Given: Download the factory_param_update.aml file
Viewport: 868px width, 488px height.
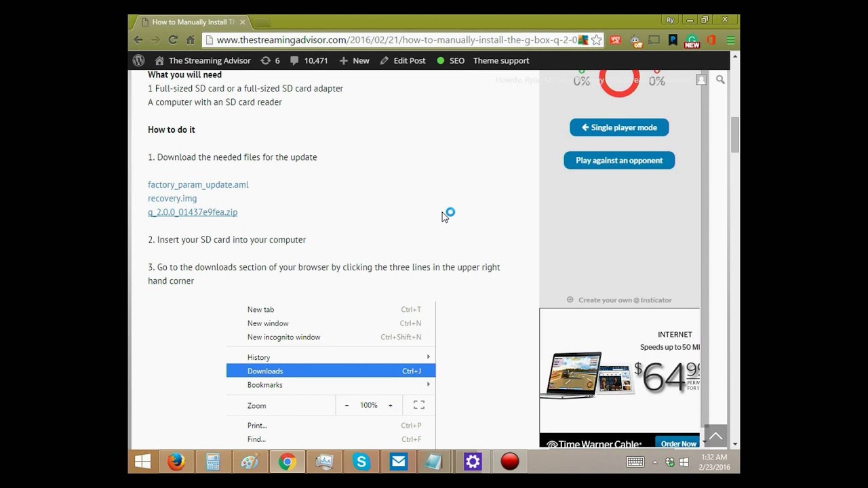Looking at the screenshot, I should 198,184.
